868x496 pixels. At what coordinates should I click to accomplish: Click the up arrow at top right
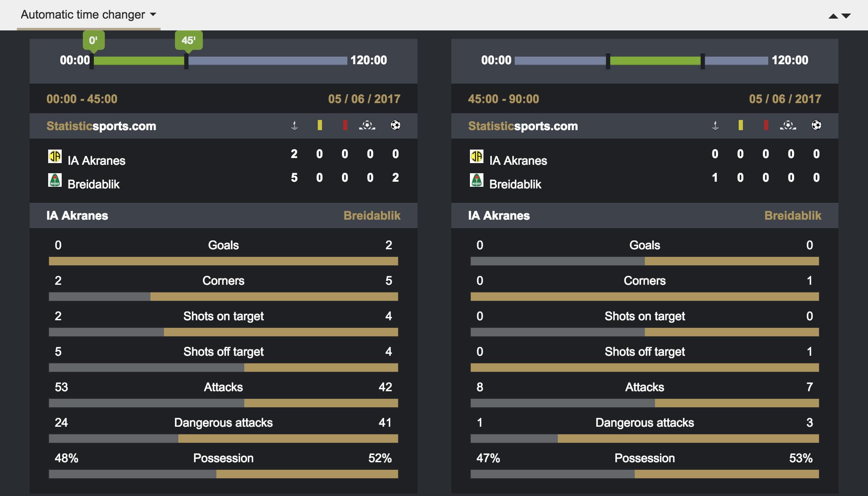tap(833, 16)
